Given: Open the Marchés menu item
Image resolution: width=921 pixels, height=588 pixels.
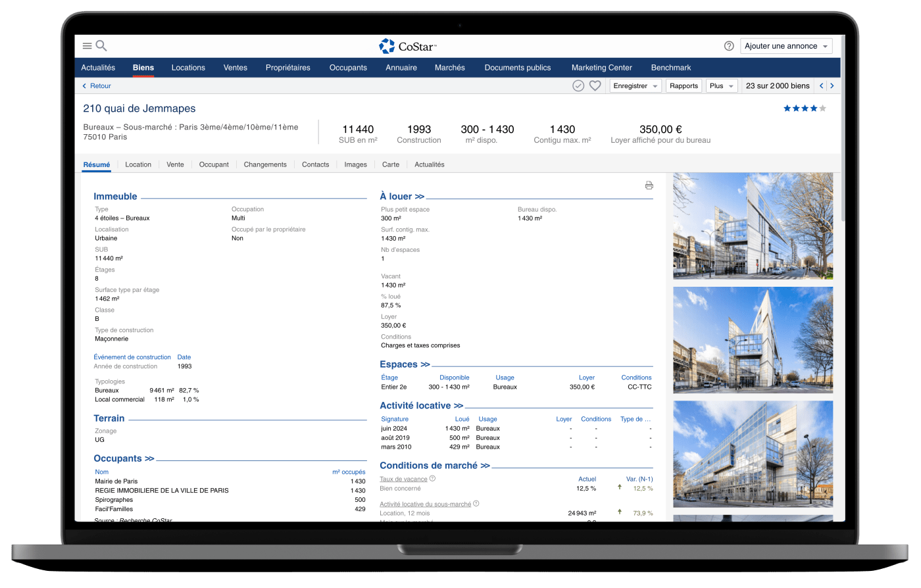Looking at the screenshot, I should click(x=449, y=68).
